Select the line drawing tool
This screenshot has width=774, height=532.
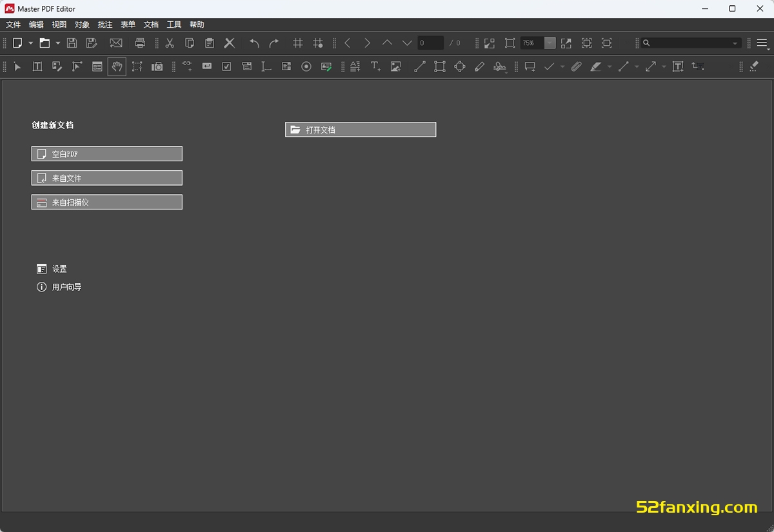pos(420,66)
